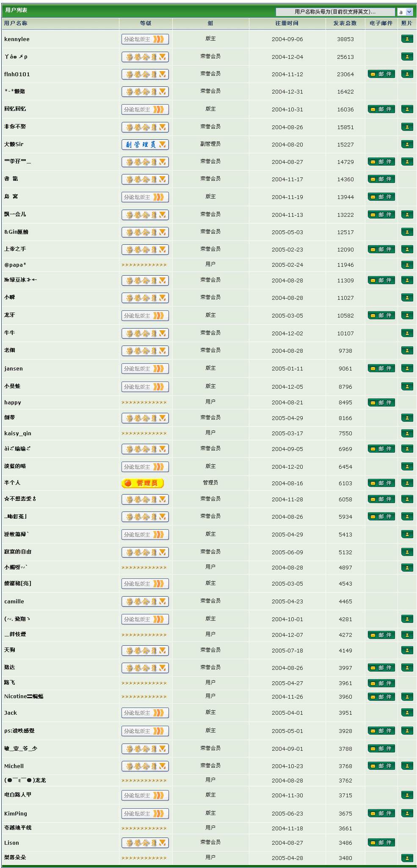The image size is (417, 868).
Task: Click the 等级 column header
Action: tap(145, 23)
